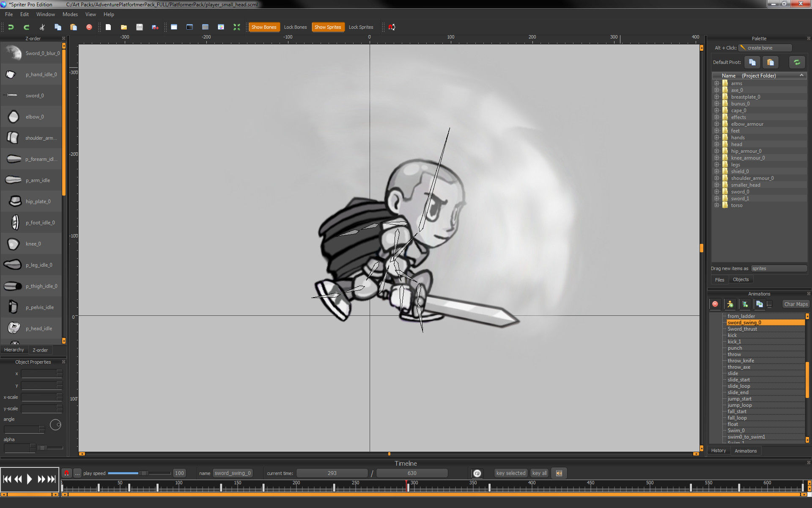This screenshot has height=508, width=812.
Task: Click the duplicate animation icon
Action: point(760,304)
